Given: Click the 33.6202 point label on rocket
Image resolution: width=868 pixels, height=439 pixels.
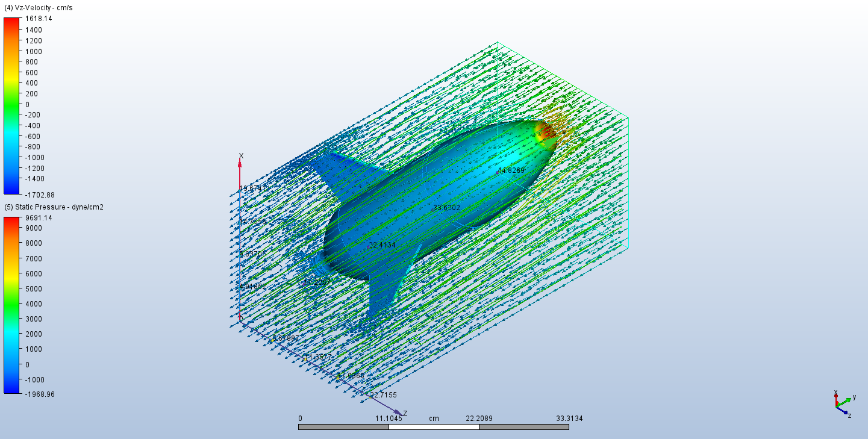Looking at the screenshot, I should [x=446, y=208].
